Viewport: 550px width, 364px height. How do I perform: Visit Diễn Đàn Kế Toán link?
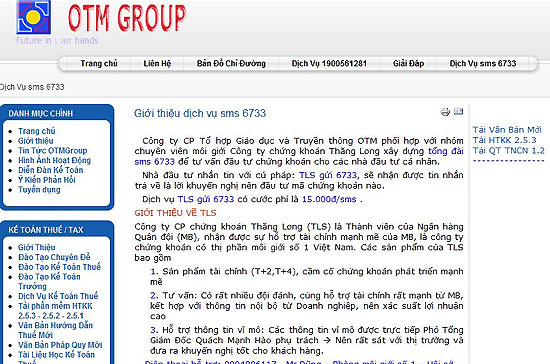coord(51,170)
